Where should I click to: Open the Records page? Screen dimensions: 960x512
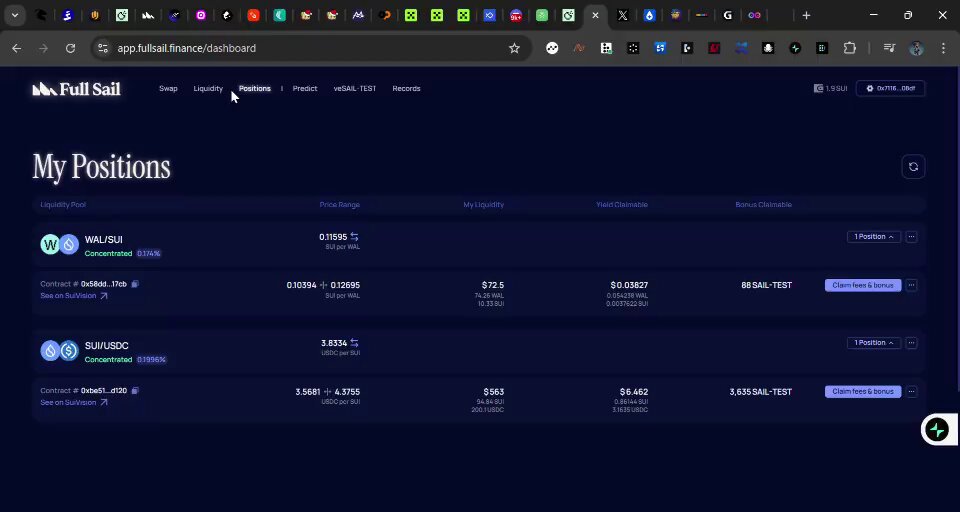pos(406,88)
